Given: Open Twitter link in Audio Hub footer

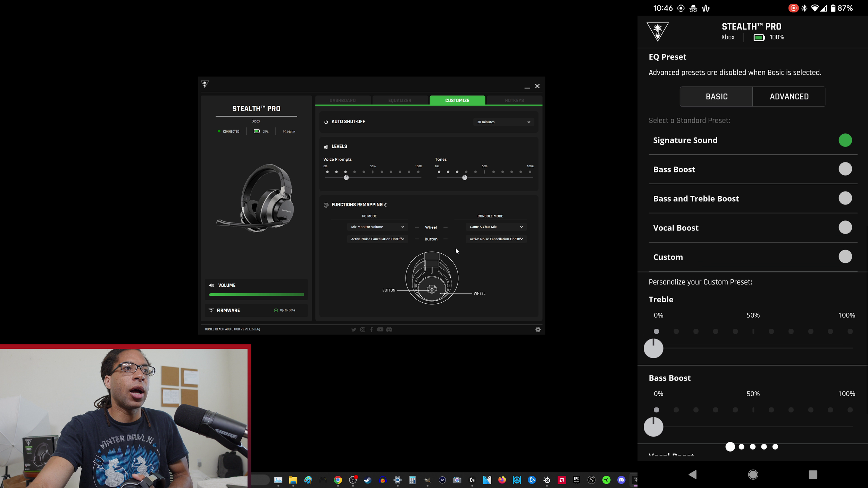Looking at the screenshot, I should (x=353, y=329).
